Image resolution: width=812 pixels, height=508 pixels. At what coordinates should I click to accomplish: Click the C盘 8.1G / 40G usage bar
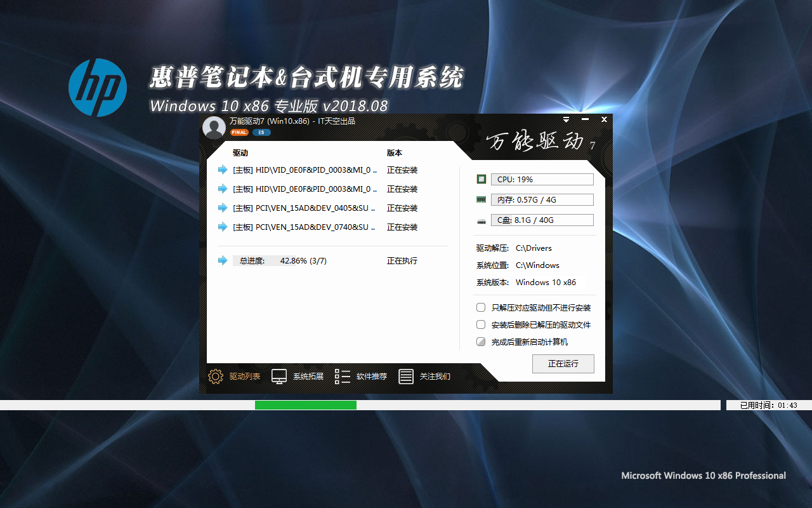click(x=542, y=220)
